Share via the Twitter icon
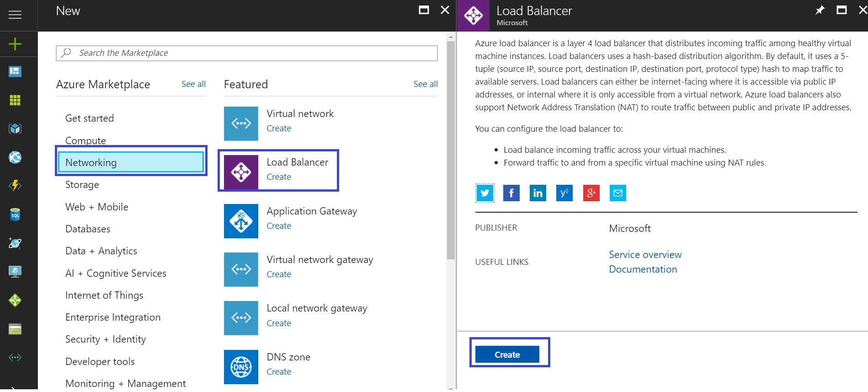 (x=485, y=193)
